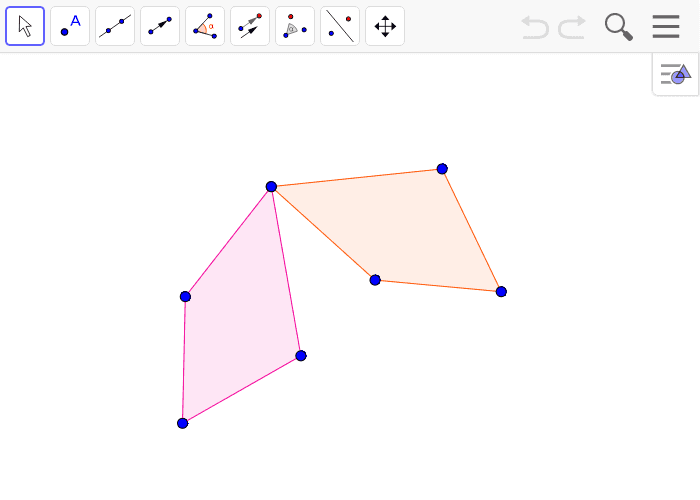Select the Move arrow tool
The width and height of the screenshot is (700, 500).
point(25,26)
